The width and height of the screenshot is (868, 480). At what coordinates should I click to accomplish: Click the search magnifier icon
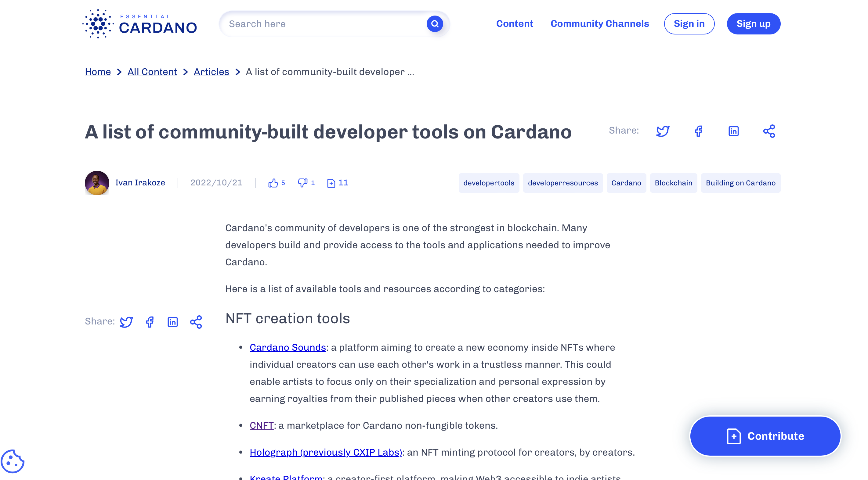pyautogui.click(x=435, y=23)
